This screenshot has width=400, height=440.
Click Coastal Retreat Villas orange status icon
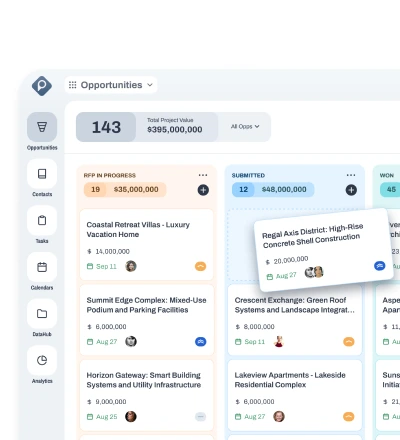200,266
